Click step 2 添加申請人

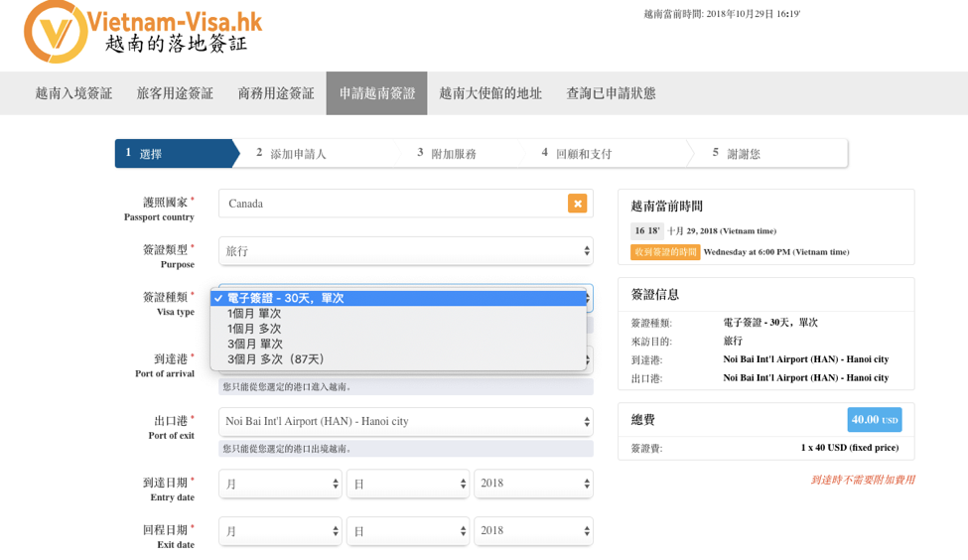tap(291, 154)
